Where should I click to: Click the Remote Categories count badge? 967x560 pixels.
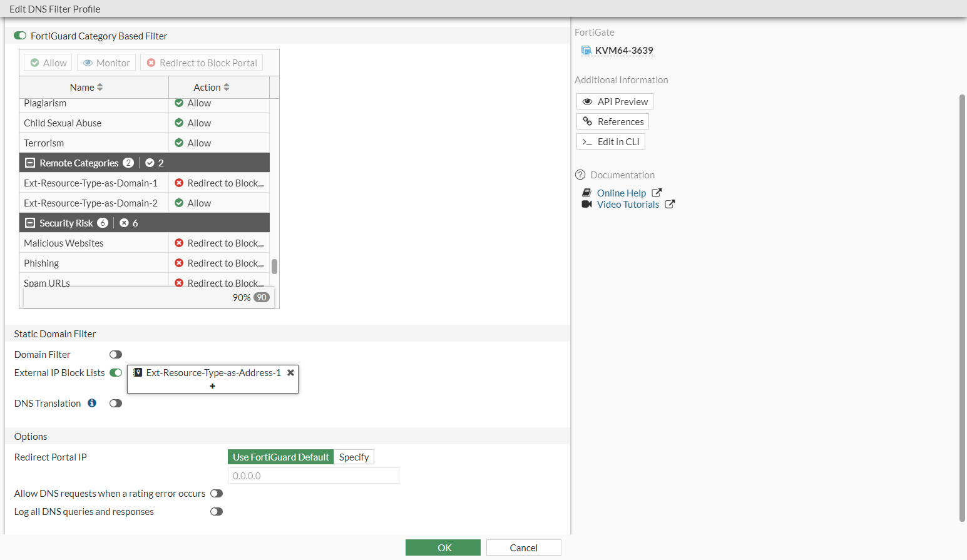[128, 163]
